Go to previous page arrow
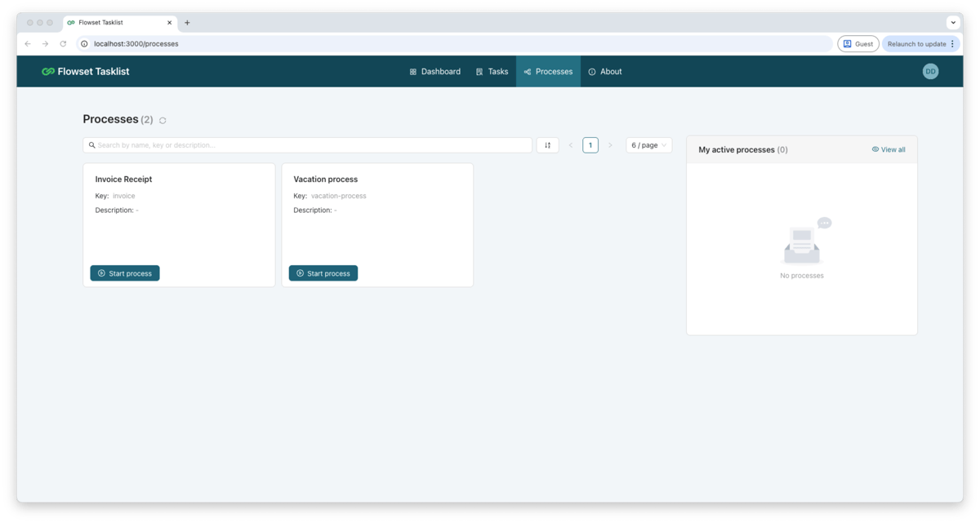 pos(571,145)
